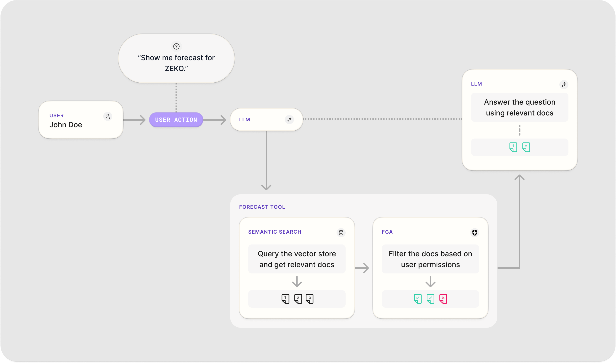Select the database icon in Semantic Search
Screen dimensions: 616x364
click(x=341, y=232)
